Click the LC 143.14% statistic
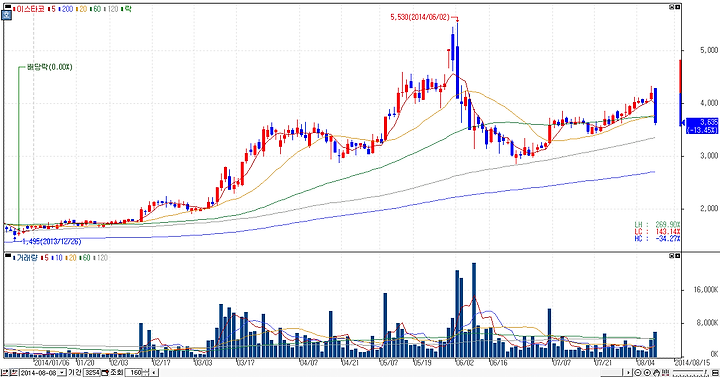The height and width of the screenshot is (377, 720). click(x=657, y=232)
